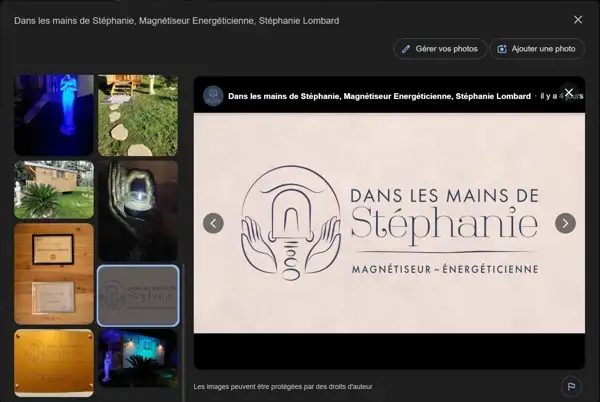Close the photo gallery dialog at the top right
The height and width of the screenshot is (402, 600).
578,20
